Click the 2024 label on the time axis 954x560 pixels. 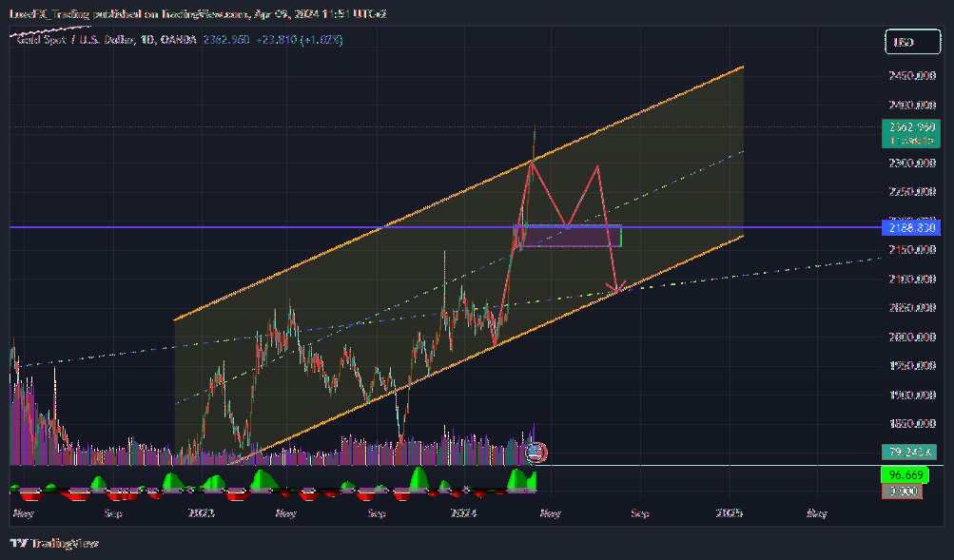coord(463,513)
